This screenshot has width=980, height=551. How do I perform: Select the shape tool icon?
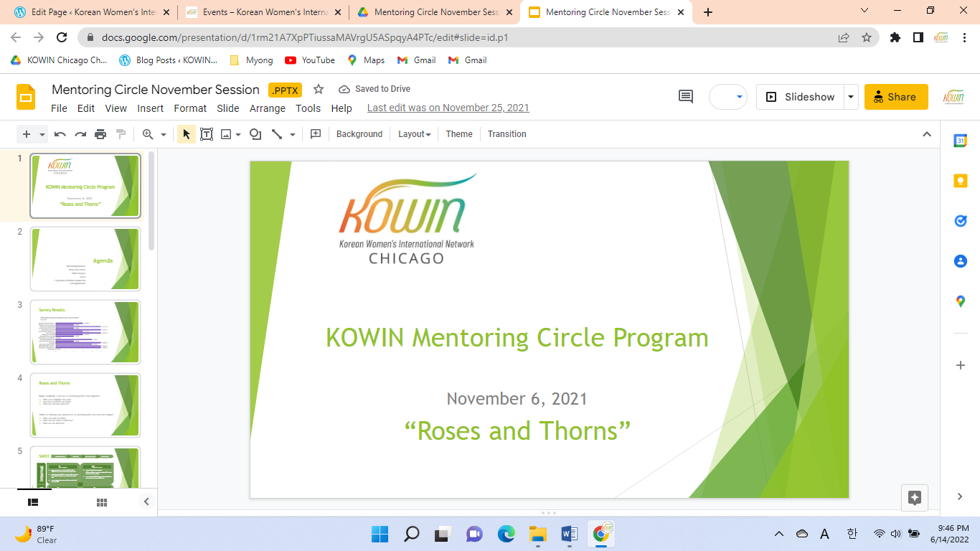pos(255,134)
